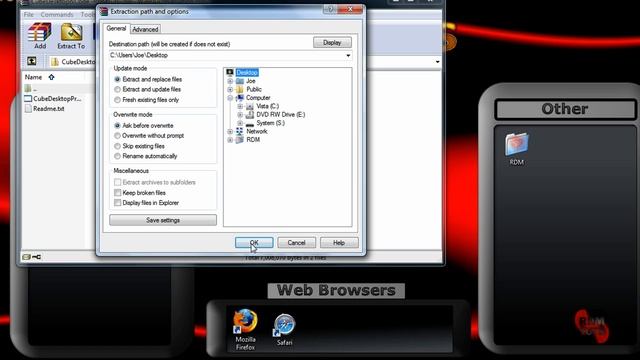Screen dimensions: 640x360
Task: Select the CubeDesktopPr... file in WinRAR list
Action: tap(53, 98)
